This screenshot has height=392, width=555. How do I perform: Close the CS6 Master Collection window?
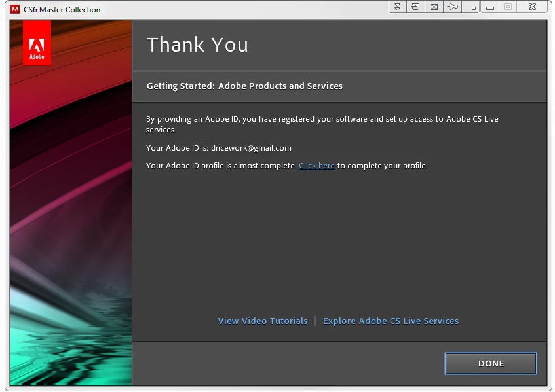click(x=532, y=7)
